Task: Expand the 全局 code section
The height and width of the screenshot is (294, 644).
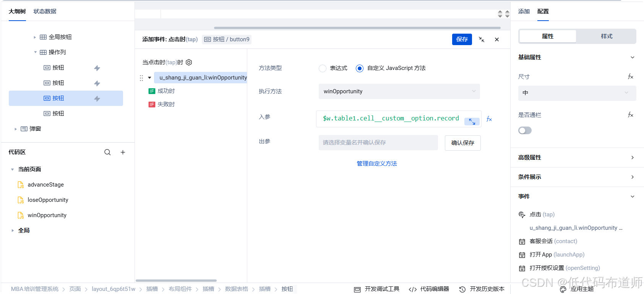Action: (x=12, y=231)
